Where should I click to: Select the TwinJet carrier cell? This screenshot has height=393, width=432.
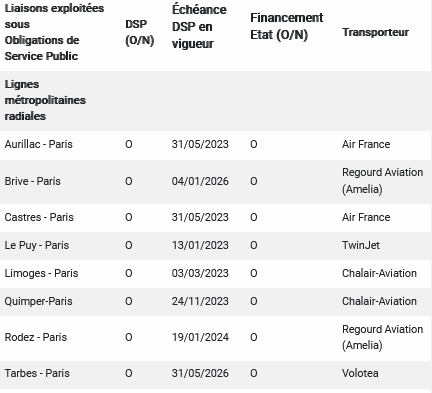tap(361, 245)
